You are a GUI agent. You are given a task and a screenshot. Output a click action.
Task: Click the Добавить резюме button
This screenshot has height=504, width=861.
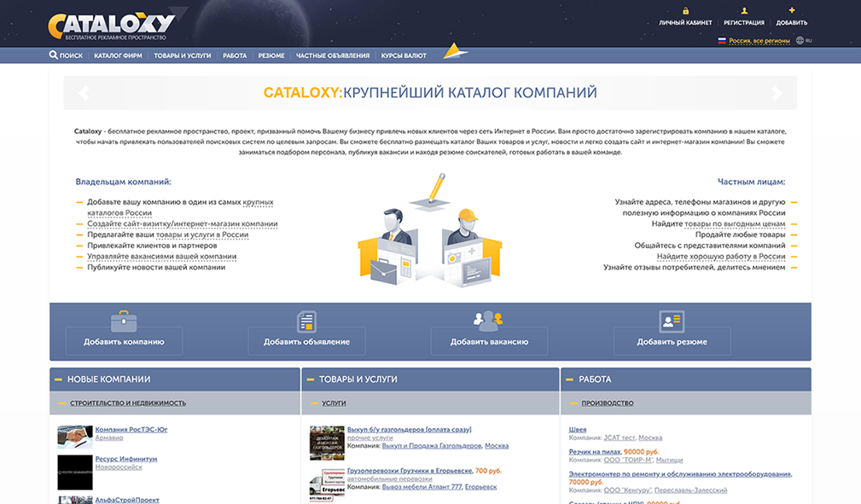[672, 341]
